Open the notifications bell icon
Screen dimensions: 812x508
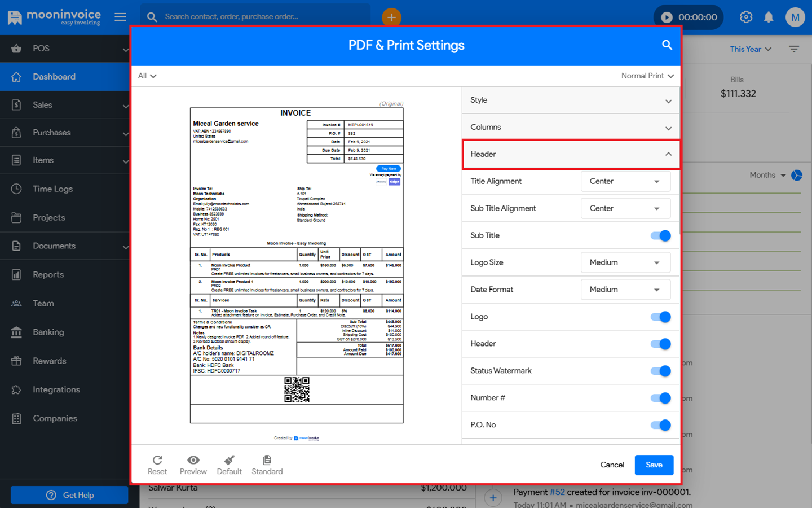coord(769,17)
